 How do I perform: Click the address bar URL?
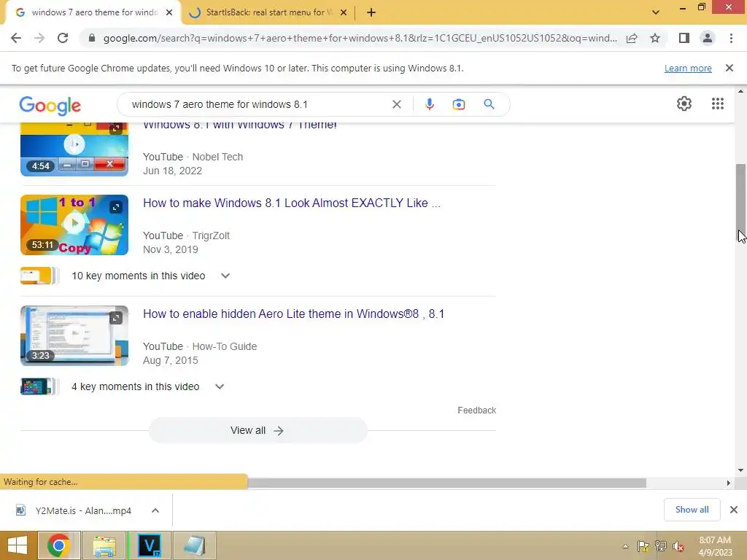(x=360, y=38)
